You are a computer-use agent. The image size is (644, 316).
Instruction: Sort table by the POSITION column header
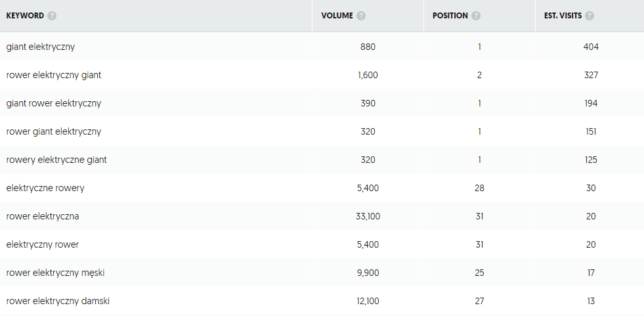pyautogui.click(x=450, y=16)
